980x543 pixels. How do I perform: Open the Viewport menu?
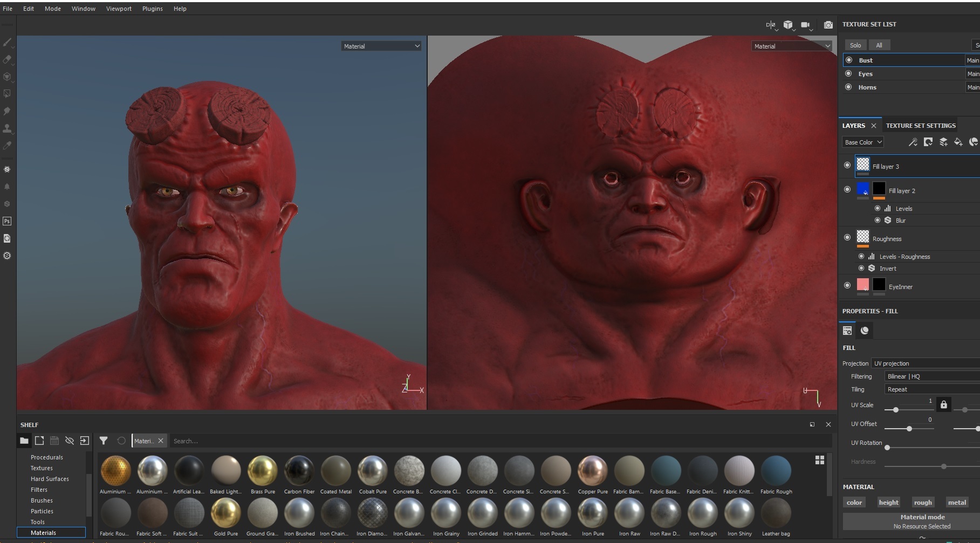tap(119, 9)
